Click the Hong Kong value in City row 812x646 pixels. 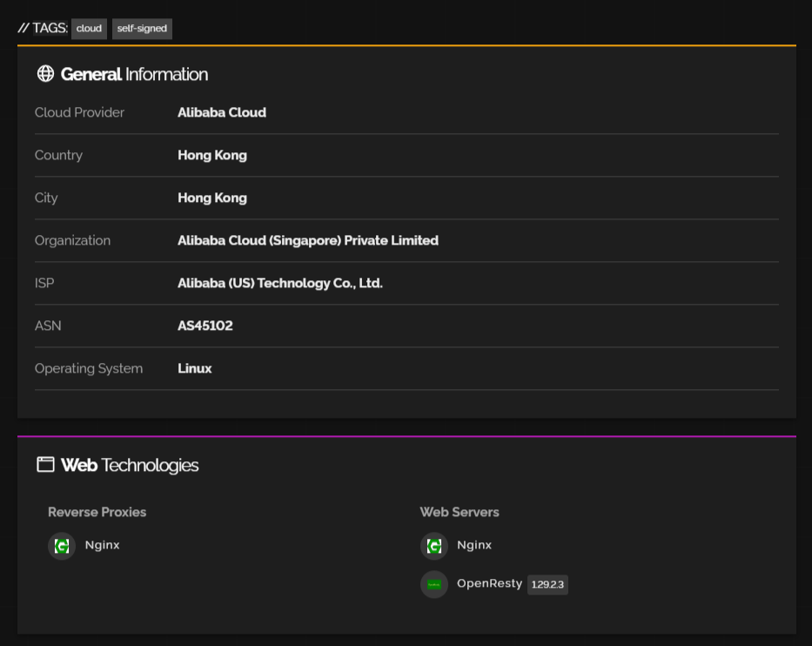[212, 198]
